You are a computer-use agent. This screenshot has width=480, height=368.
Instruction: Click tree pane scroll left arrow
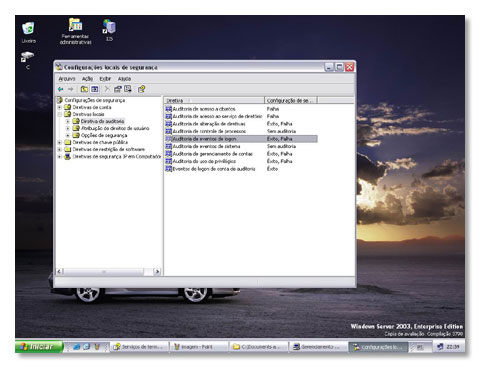(59, 272)
